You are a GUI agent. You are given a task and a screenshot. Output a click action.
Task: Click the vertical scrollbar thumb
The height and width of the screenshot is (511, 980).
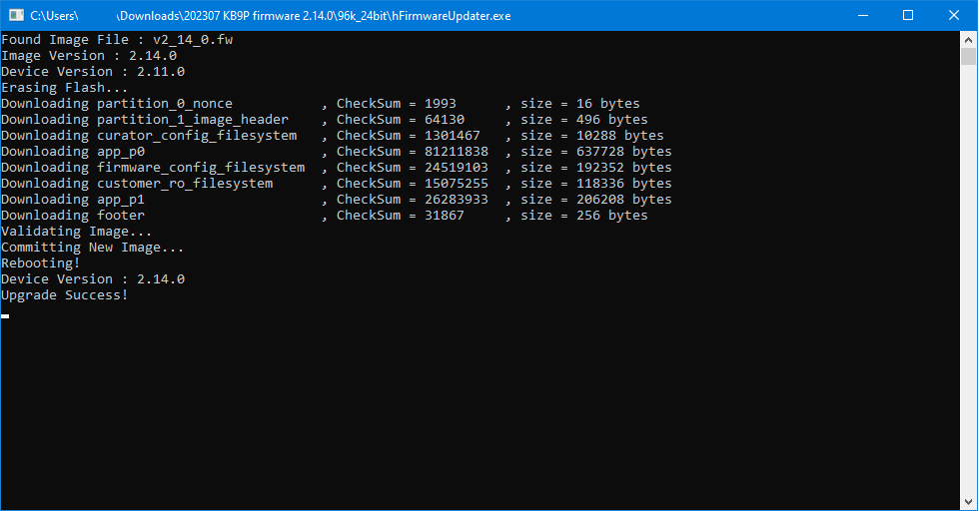(x=968, y=57)
